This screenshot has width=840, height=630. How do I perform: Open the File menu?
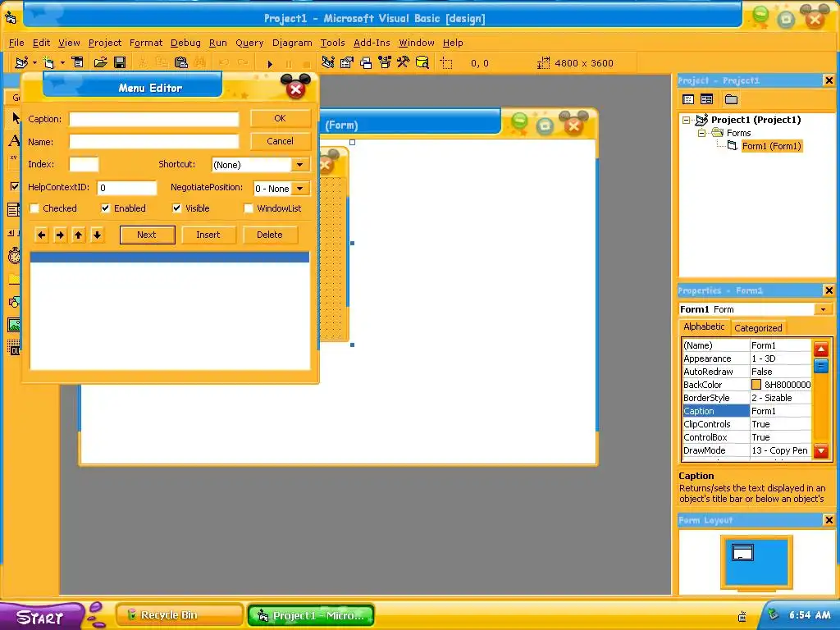click(16, 43)
